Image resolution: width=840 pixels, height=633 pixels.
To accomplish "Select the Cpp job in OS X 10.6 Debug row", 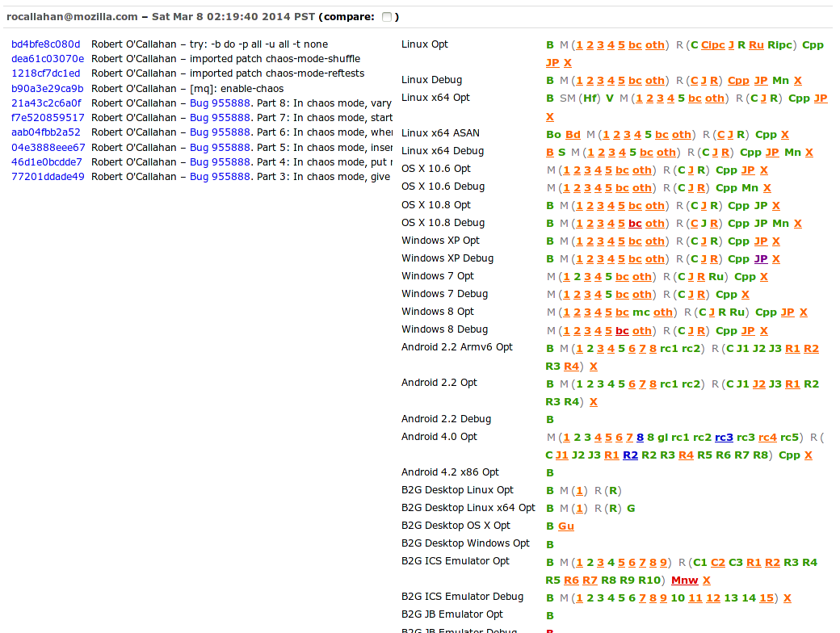I will pyautogui.click(x=726, y=187).
